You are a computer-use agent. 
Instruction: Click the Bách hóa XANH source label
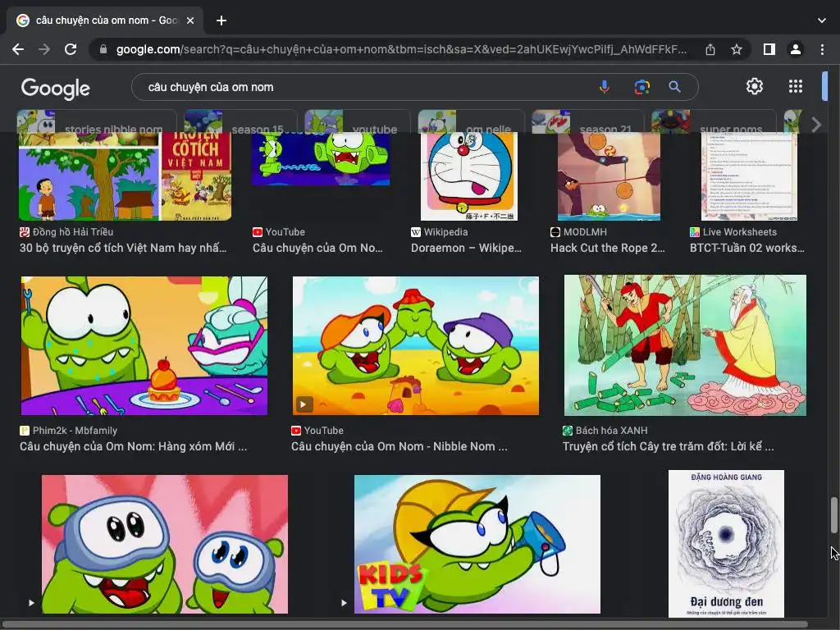point(611,430)
